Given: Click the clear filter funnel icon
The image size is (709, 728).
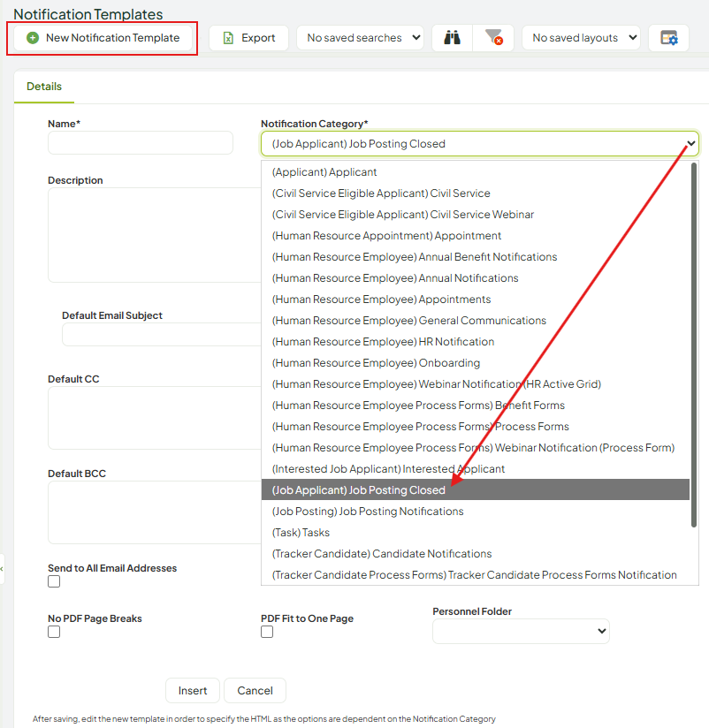Looking at the screenshot, I should coord(493,38).
